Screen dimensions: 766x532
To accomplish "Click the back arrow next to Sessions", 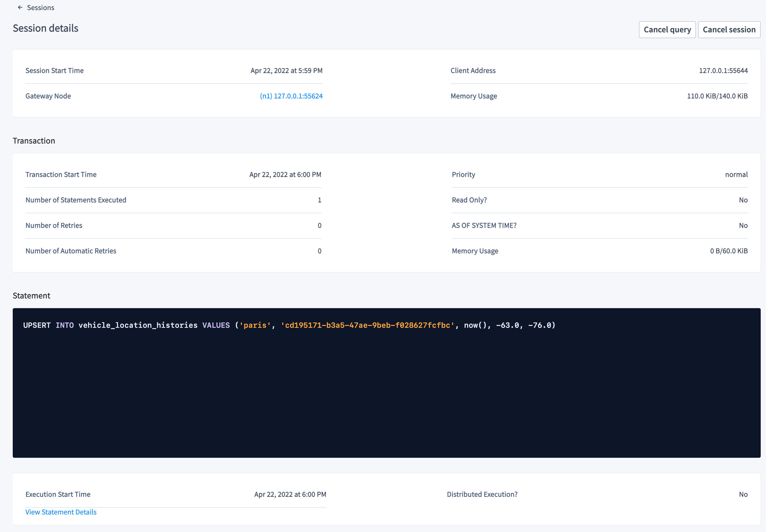I will [x=20, y=7].
